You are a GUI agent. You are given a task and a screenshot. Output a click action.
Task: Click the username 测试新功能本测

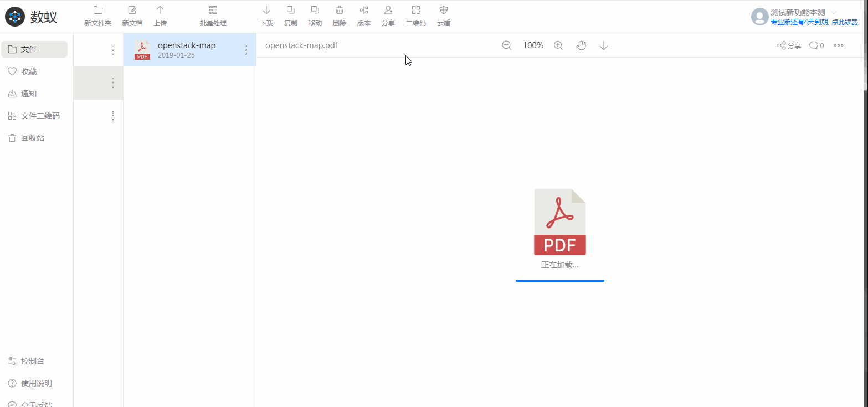point(798,12)
